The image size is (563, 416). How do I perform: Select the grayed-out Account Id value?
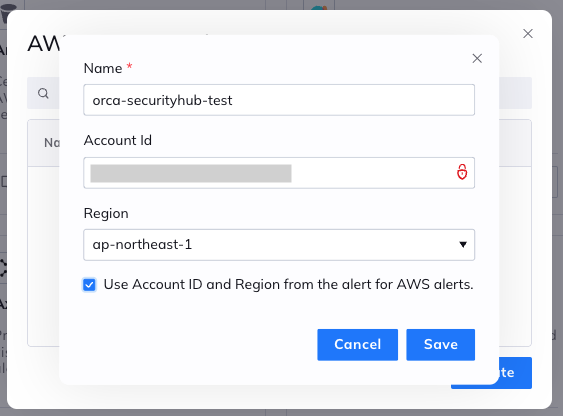tap(191, 173)
